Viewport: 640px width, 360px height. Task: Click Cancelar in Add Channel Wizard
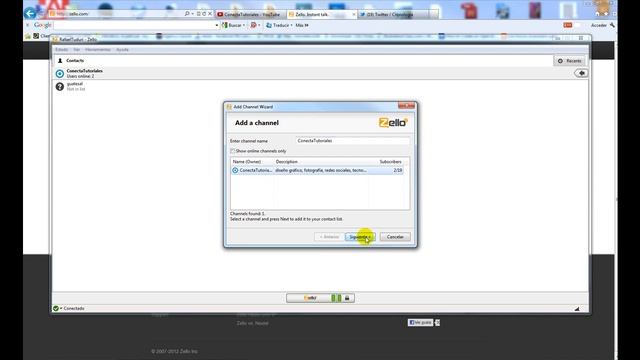[x=395, y=237]
